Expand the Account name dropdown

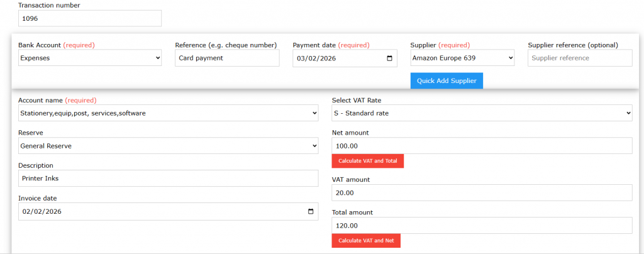[168, 113]
